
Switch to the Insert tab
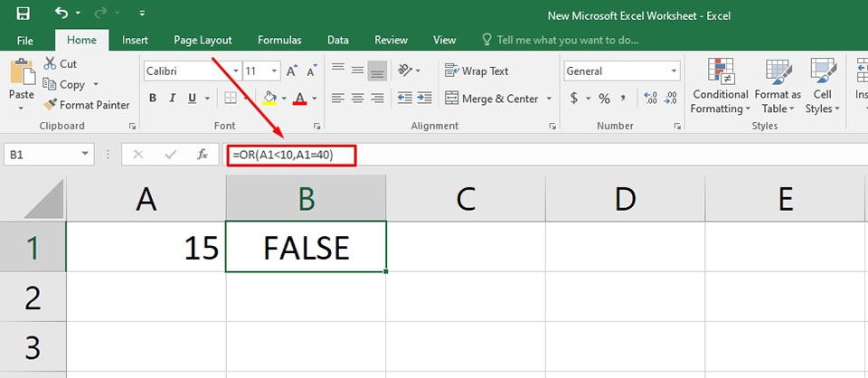(x=135, y=40)
